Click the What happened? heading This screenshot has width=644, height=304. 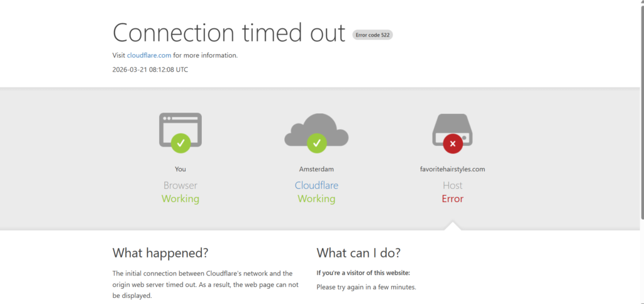(x=160, y=253)
